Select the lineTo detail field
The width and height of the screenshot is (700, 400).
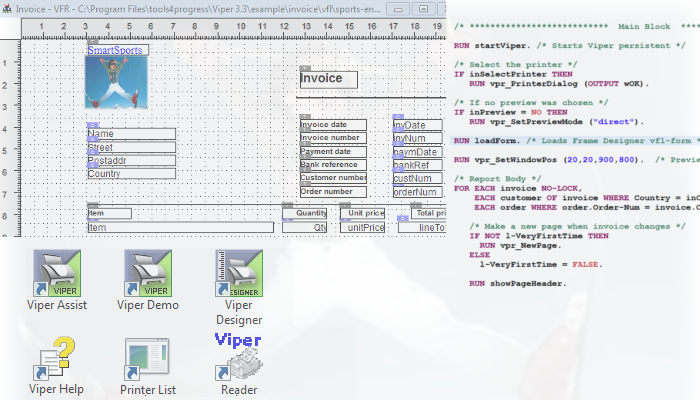[422, 227]
